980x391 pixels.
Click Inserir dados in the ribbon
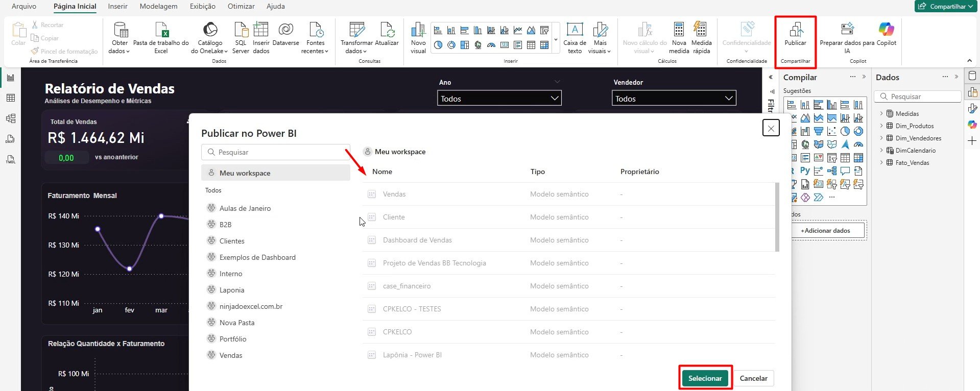261,37
